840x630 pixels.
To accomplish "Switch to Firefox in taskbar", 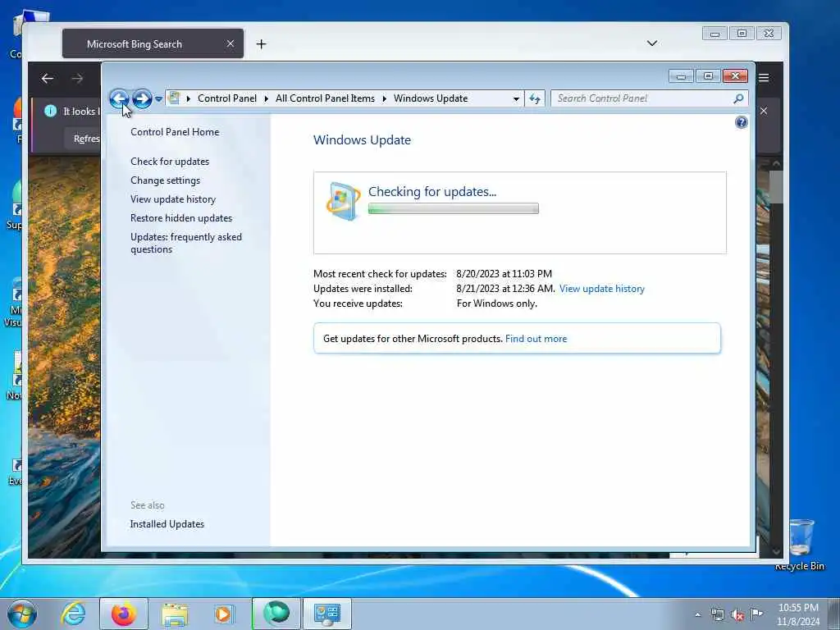I will tap(124, 614).
